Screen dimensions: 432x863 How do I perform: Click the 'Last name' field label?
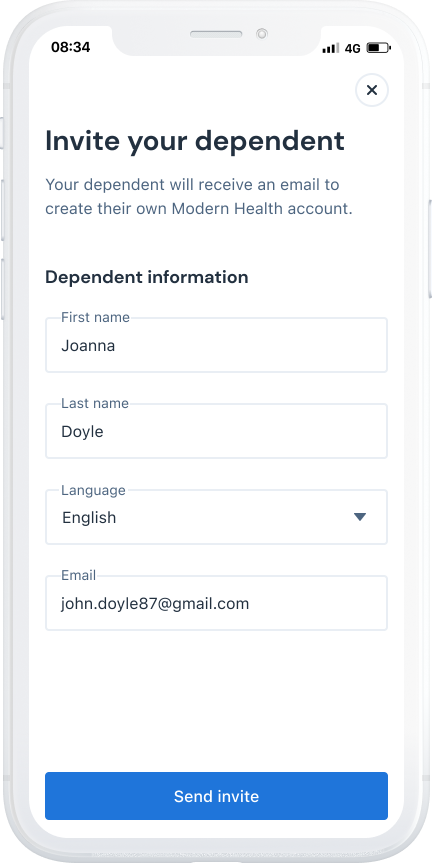point(95,403)
